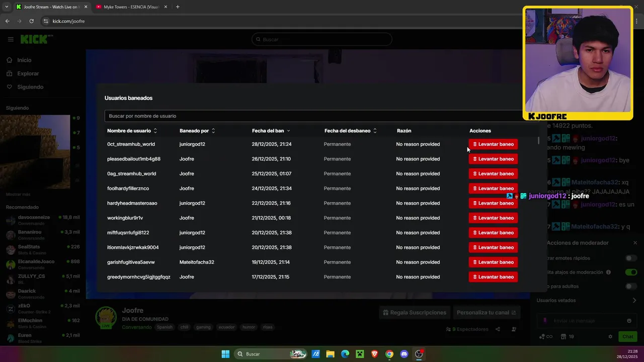Open the hamburger sidebar menu icon
This screenshot has height=362, width=644.
11,39
